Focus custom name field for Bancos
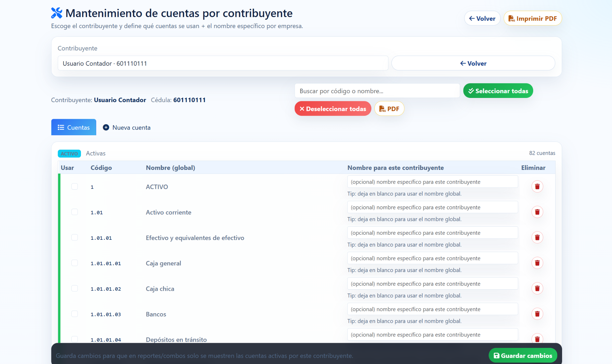The width and height of the screenshot is (612, 364). coord(432,309)
